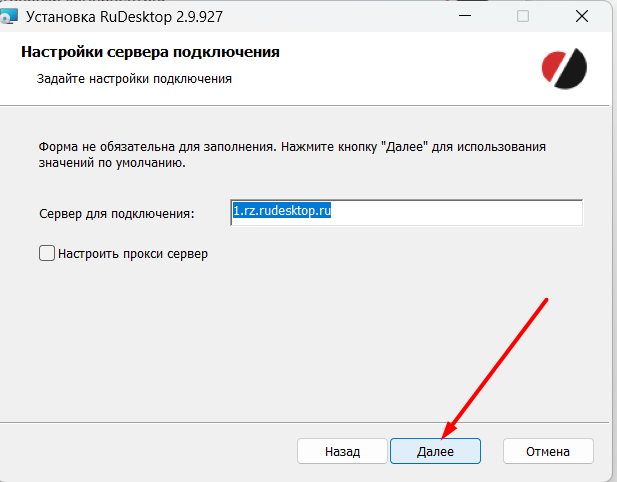617x482 pixels.
Task: Click the red arrow's tail end
Action: pos(546,298)
